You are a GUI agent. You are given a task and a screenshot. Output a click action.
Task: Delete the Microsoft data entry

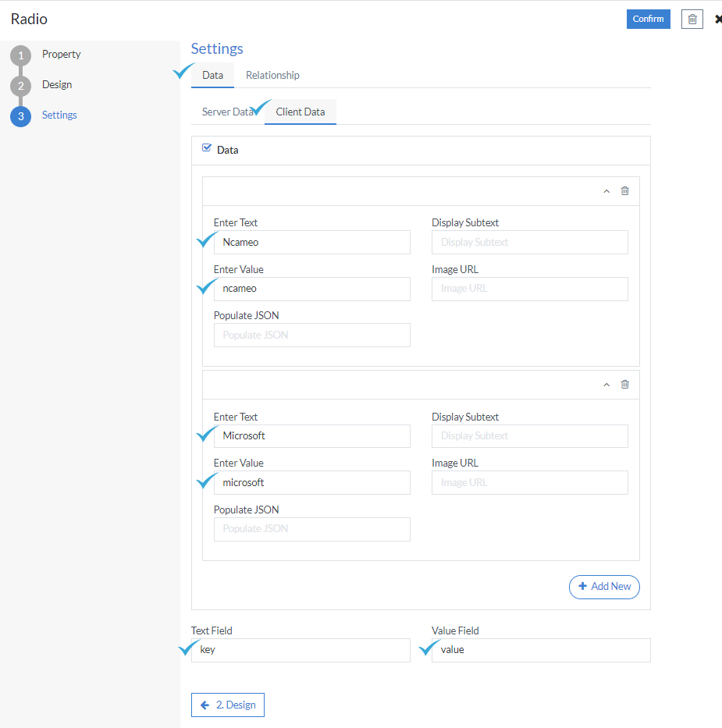click(624, 384)
